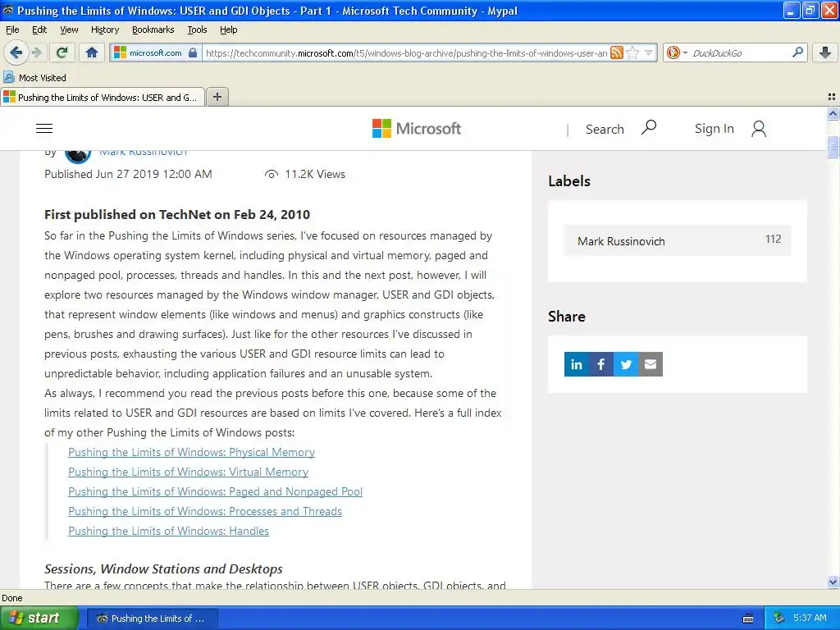Go forward with the Forward arrow

tap(36, 52)
